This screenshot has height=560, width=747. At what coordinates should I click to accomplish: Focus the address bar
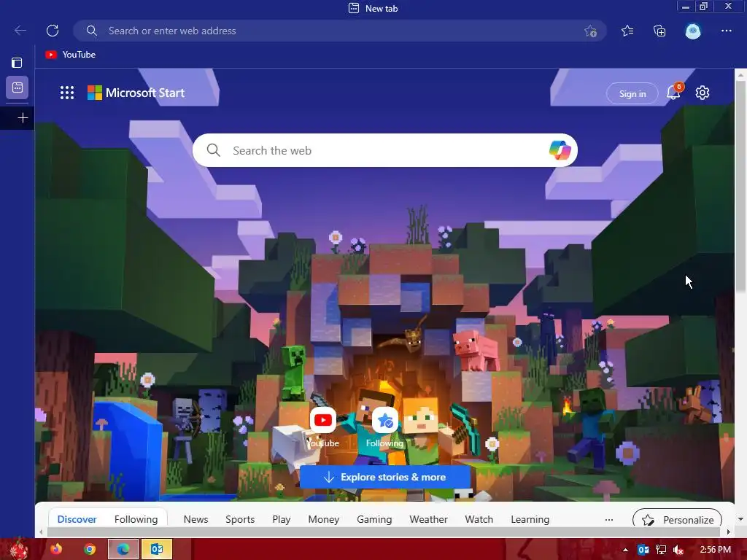pyautogui.click(x=340, y=31)
